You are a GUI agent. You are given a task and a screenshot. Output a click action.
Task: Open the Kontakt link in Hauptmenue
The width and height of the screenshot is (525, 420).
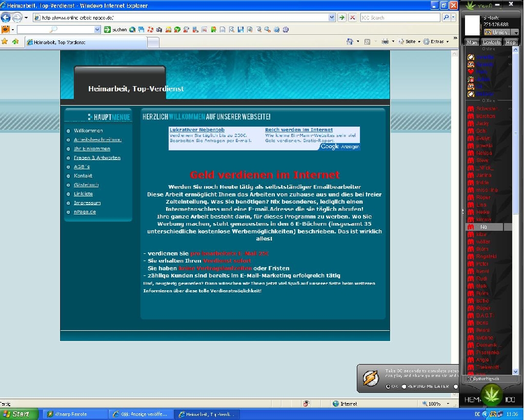[x=83, y=176]
